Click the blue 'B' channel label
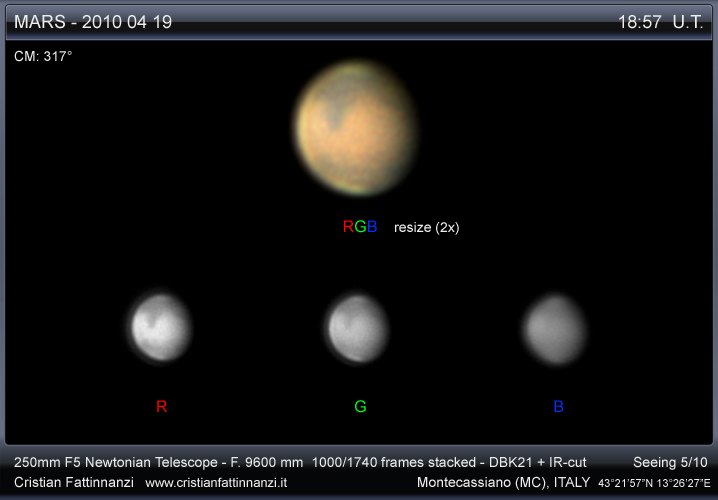 558,406
